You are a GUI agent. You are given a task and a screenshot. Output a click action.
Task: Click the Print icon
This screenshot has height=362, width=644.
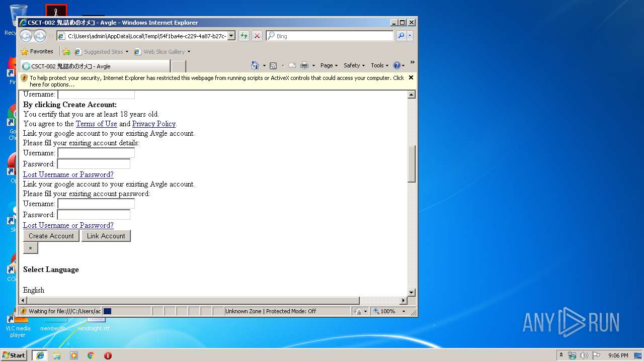[304, 65]
